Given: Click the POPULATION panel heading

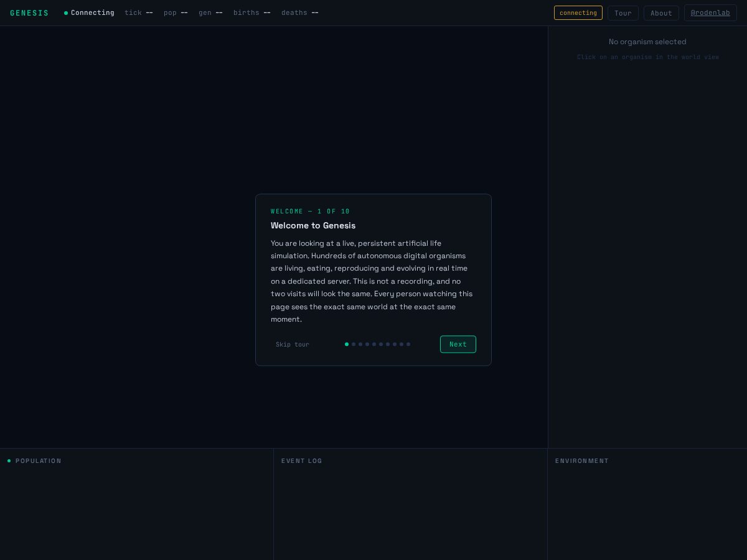Looking at the screenshot, I should click(x=39, y=461).
